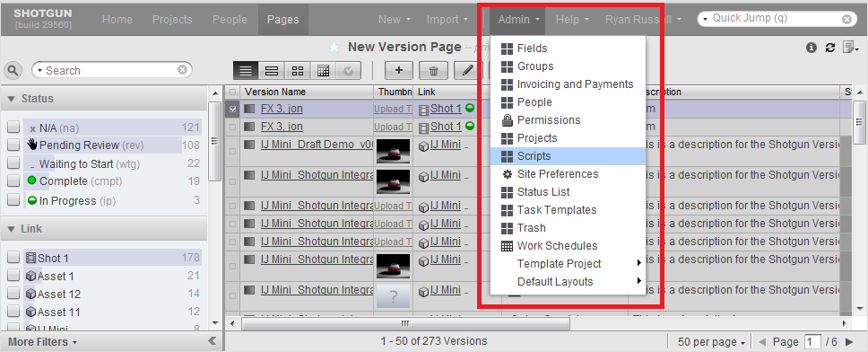The image size is (868, 352).
Task: Click the Trash grid icon in Admin menu
Action: [507, 228]
